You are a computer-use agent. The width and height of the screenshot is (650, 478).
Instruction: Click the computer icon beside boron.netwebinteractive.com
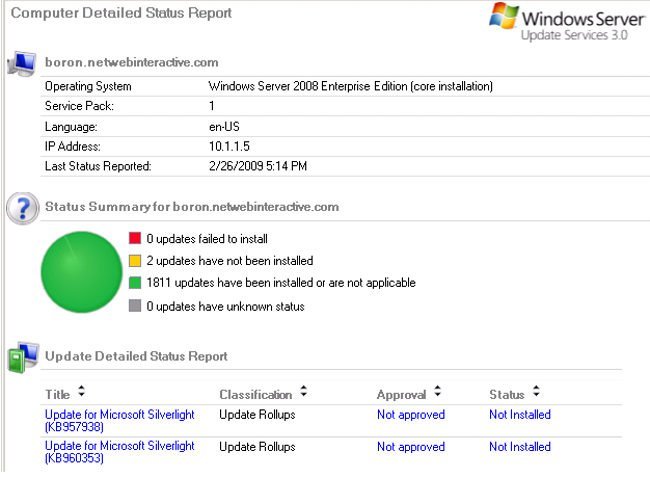tap(21, 63)
